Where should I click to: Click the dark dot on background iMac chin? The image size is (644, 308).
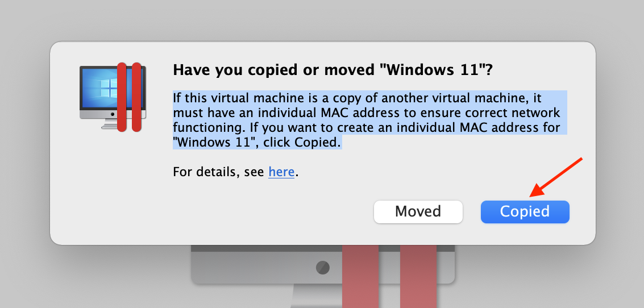pyautogui.click(x=323, y=266)
